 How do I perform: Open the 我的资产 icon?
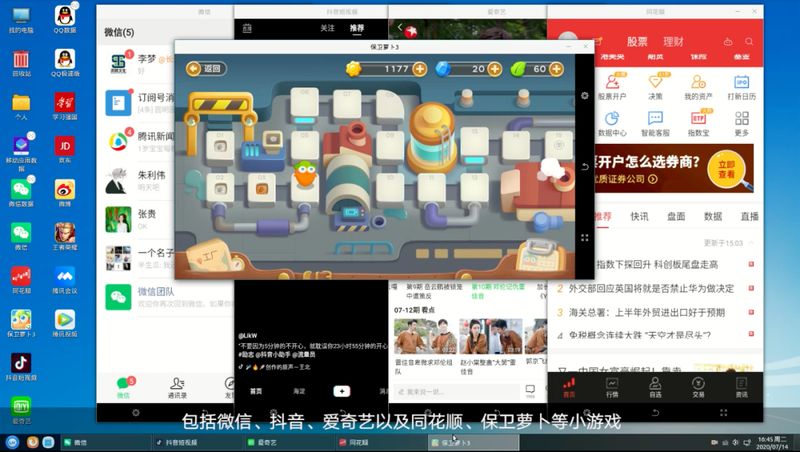698,84
